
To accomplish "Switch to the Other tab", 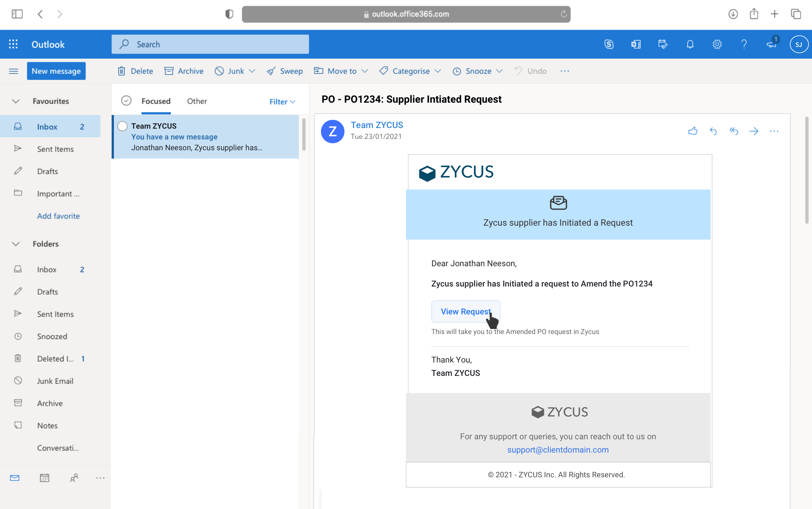I will (x=197, y=101).
